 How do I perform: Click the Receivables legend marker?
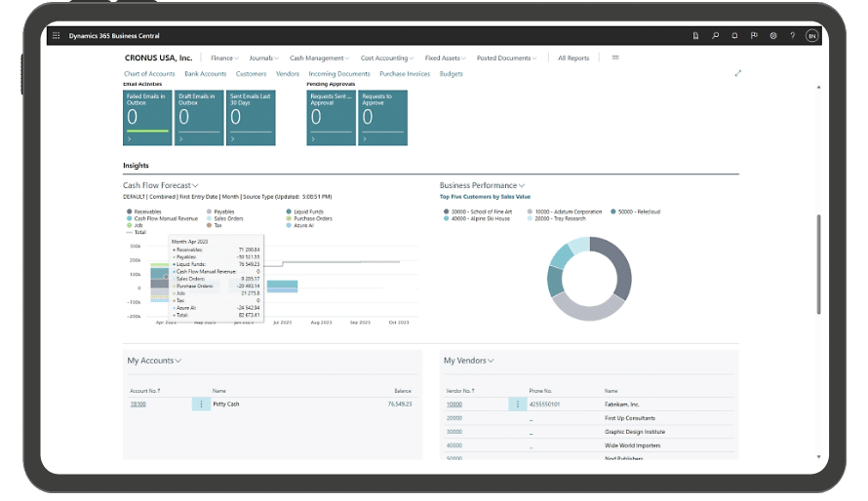pyautogui.click(x=130, y=212)
